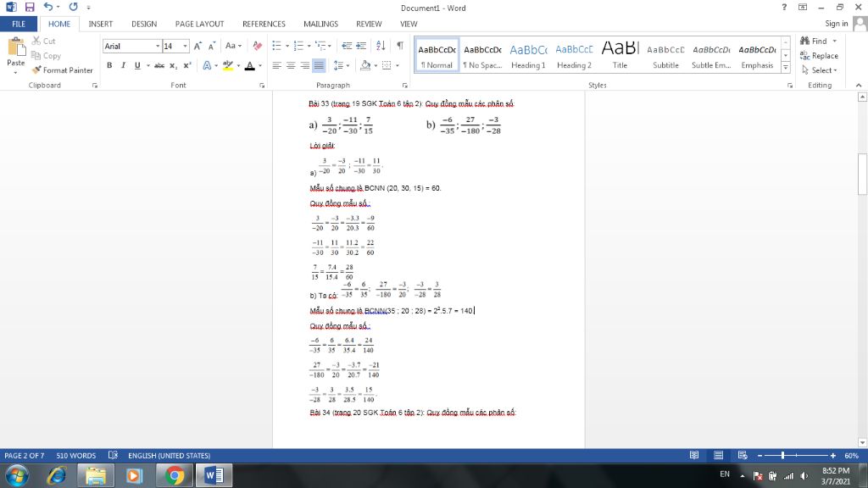Image resolution: width=868 pixels, height=488 pixels.
Task: Toggle strikethrough formatting
Action: 159,65
